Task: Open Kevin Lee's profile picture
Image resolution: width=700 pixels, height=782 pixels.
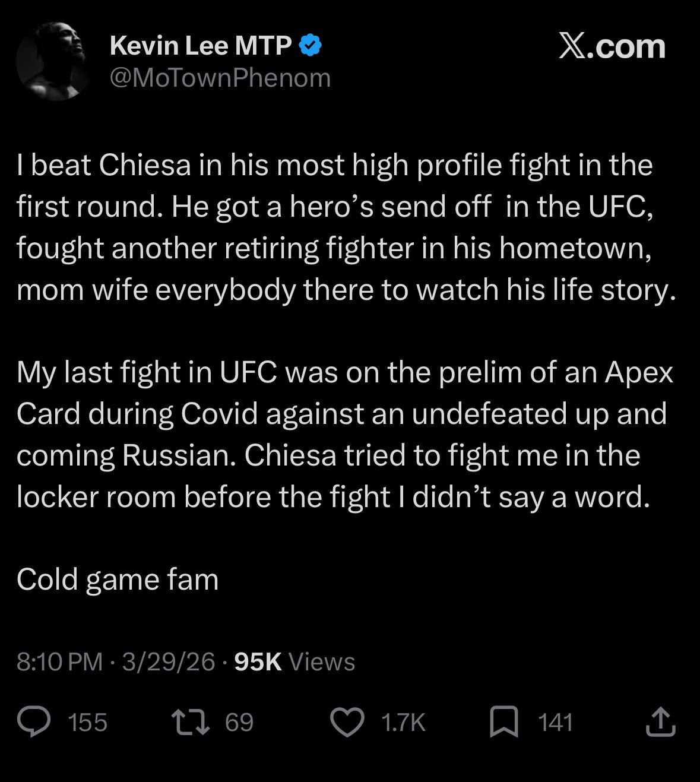Action: click(x=54, y=62)
